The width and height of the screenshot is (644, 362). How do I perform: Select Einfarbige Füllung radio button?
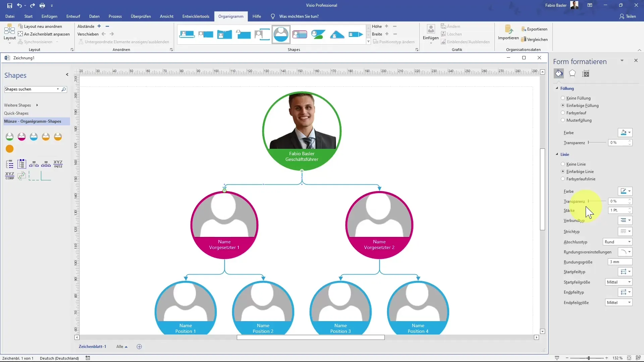tap(563, 106)
